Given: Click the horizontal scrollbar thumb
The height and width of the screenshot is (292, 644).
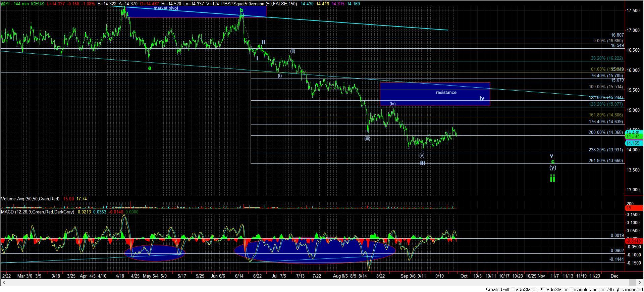Looking at the screenshot, I should pos(632,282).
